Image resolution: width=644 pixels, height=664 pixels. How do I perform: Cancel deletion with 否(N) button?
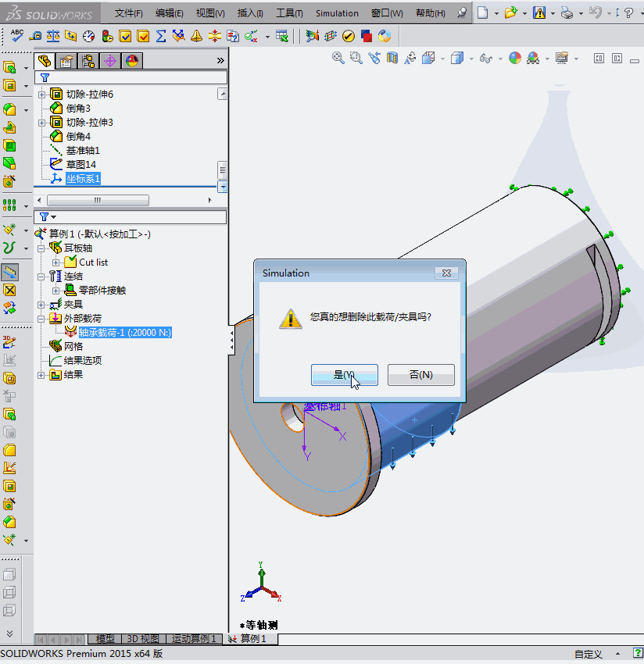coord(421,375)
